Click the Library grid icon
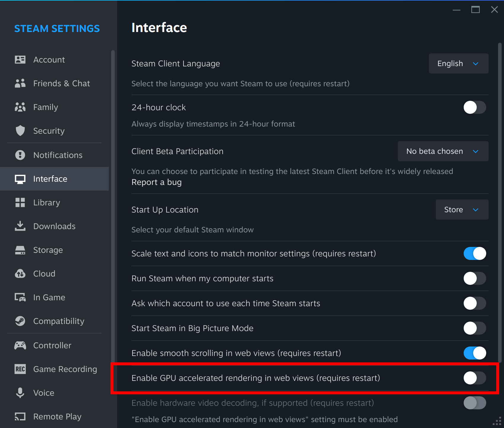The height and width of the screenshot is (428, 504). (x=20, y=202)
